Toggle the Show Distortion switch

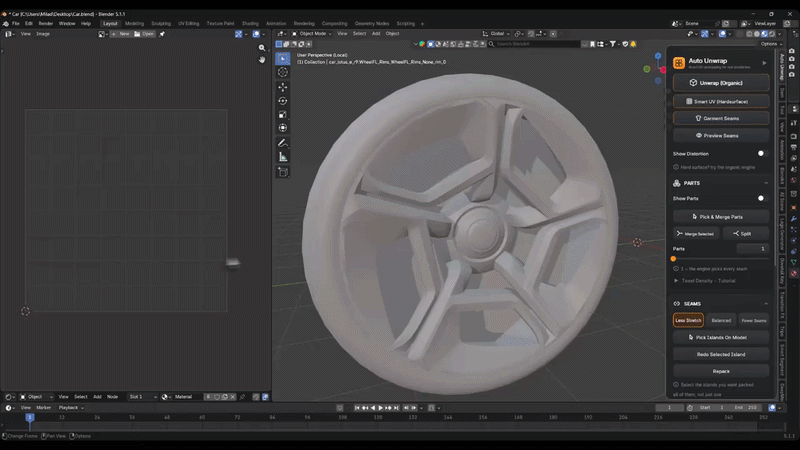coord(762,154)
